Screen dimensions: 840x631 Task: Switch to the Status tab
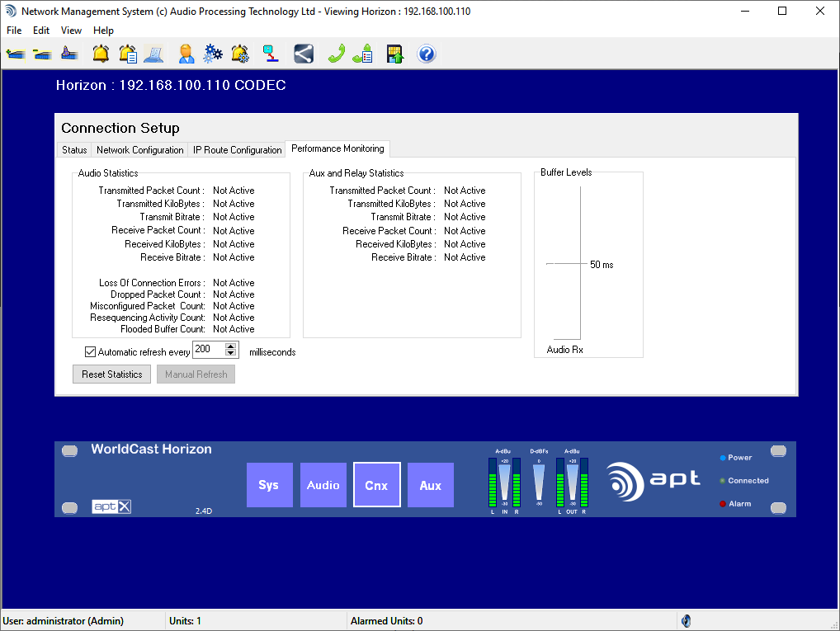point(74,150)
